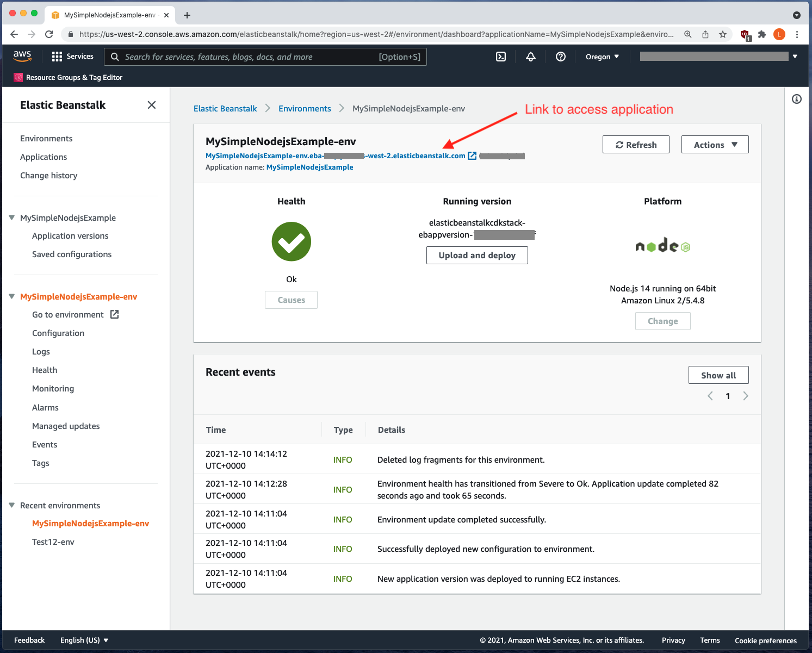Open Saved configurations
The width and height of the screenshot is (812, 653).
(x=72, y=254)
